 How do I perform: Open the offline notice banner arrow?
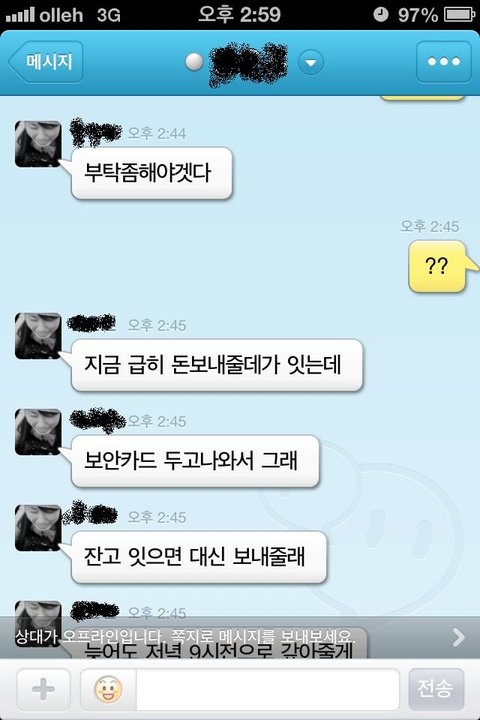pyautogui.click(x=458, y=637)
